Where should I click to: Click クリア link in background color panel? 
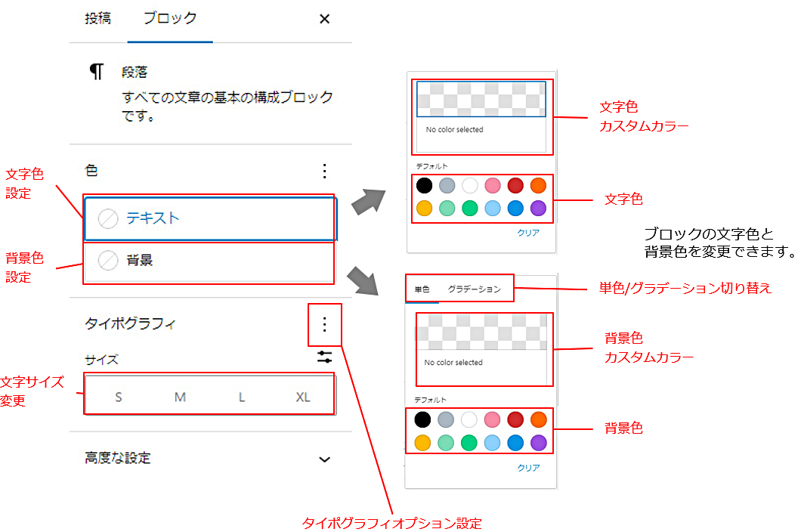click(528, 468)
